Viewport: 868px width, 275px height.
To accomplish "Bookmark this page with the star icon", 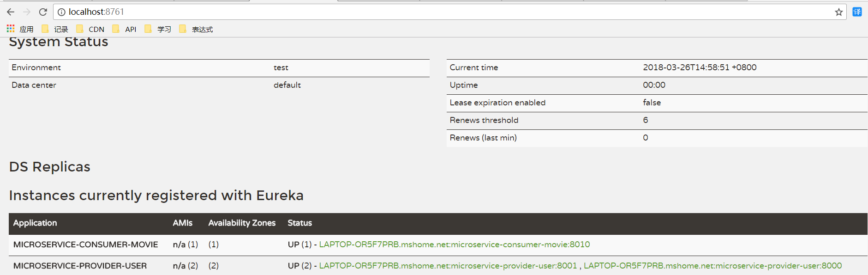I will pos(838,12).
